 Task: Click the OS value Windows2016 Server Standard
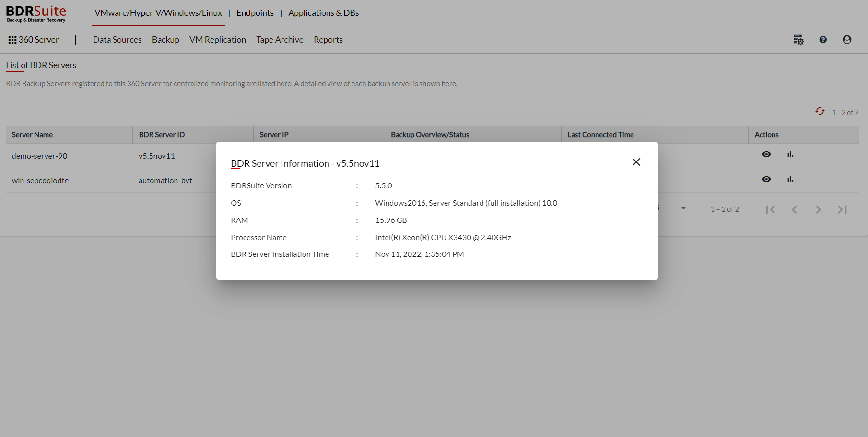point(466,203)
